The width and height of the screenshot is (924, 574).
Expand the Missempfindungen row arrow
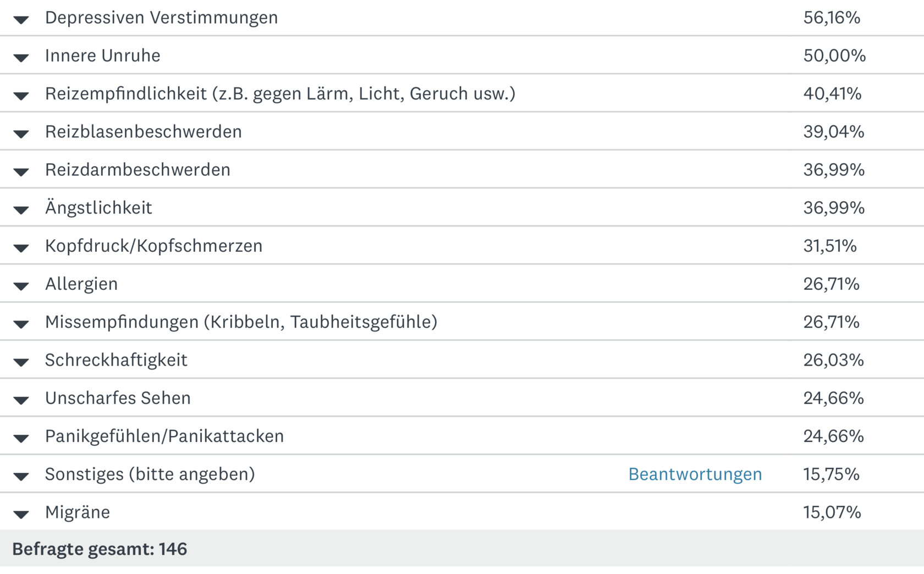click(x=21, y=324)
